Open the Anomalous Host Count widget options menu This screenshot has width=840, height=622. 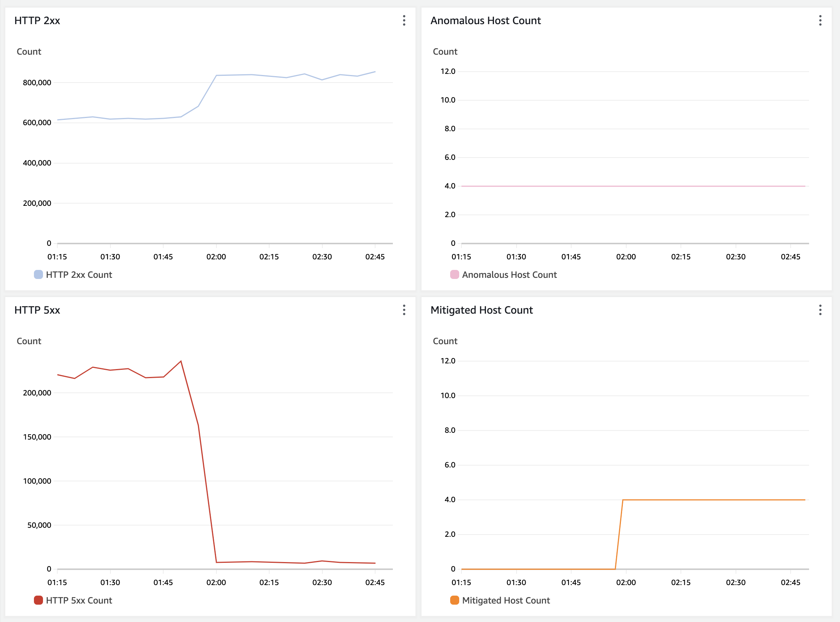(820, 21)
